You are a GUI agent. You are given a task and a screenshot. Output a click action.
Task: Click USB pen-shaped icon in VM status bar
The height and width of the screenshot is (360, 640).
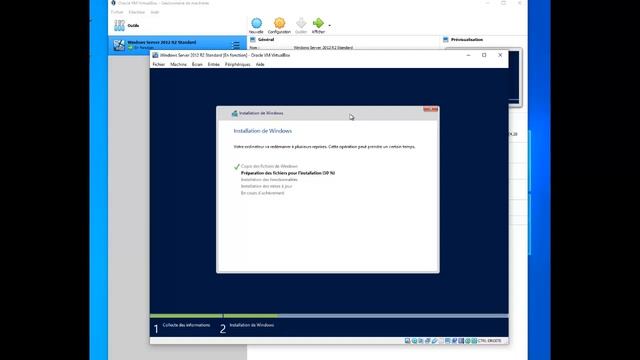click(x=434, y=341)
